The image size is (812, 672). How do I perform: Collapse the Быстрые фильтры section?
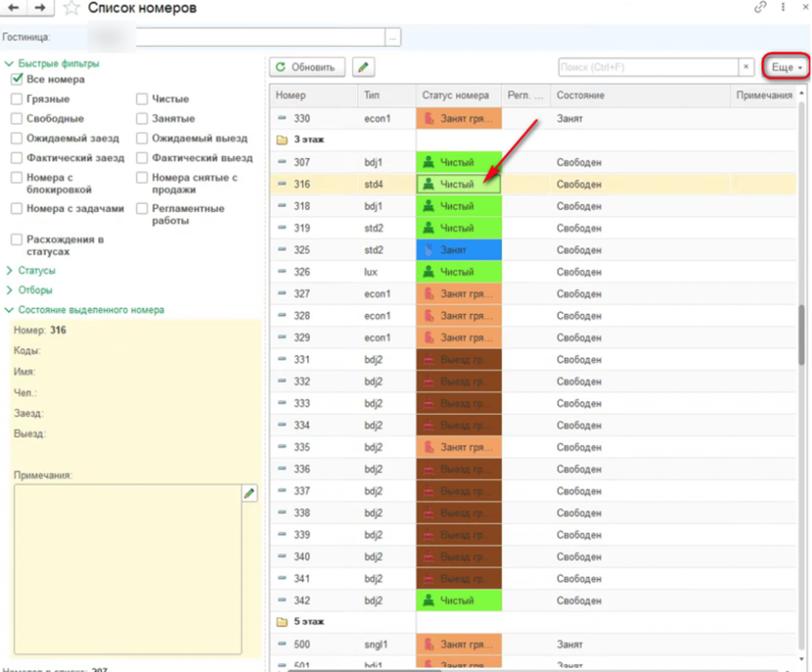click(9, 63)
